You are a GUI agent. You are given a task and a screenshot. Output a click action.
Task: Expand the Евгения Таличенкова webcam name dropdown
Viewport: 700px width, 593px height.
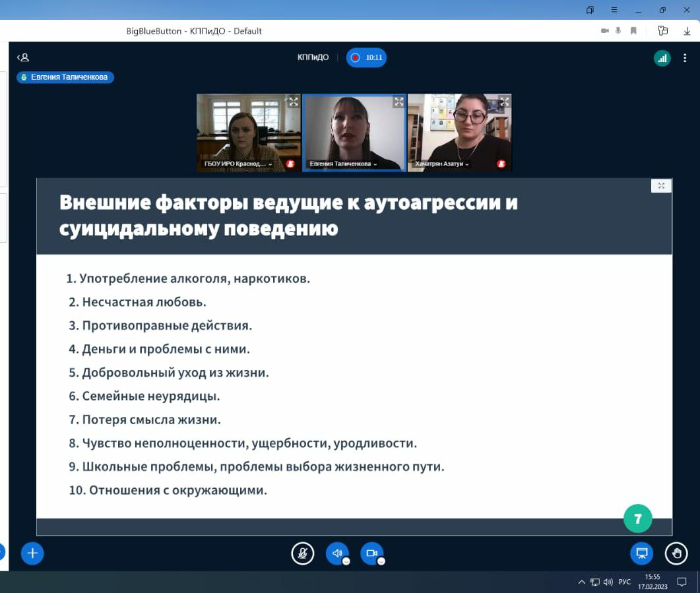[343, 164]
